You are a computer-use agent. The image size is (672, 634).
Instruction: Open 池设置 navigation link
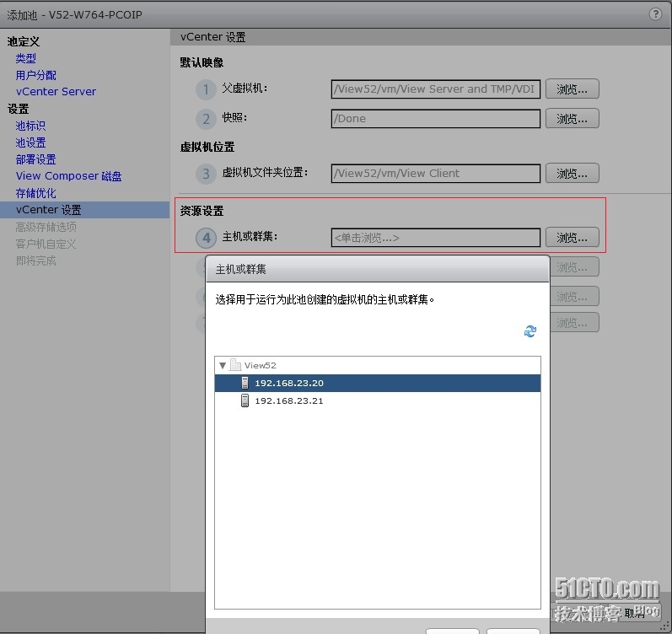pos(30,142)
